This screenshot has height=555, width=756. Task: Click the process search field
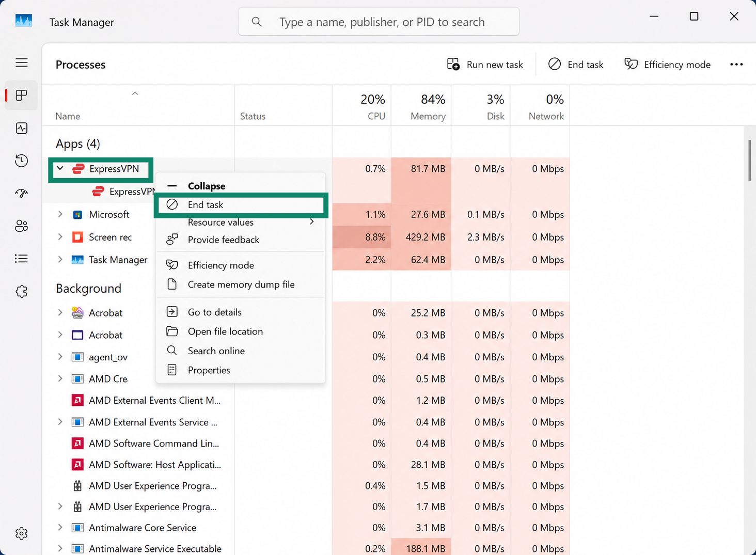point(379,22)
